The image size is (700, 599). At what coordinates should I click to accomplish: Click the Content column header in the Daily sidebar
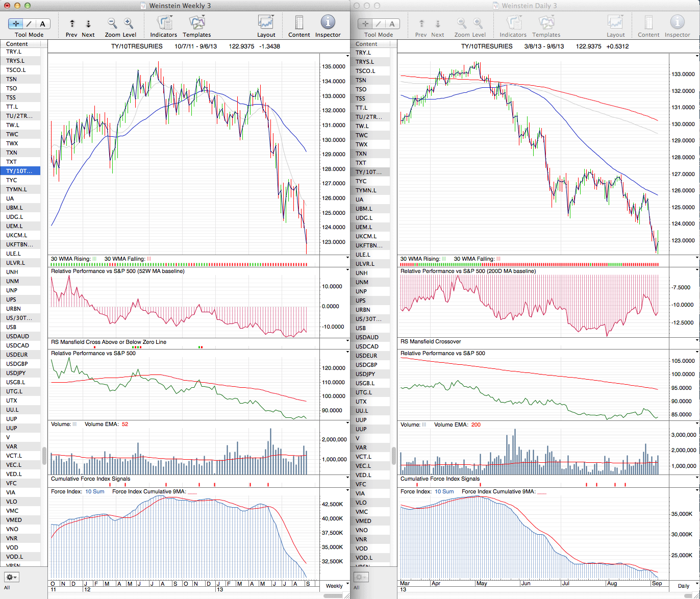pos(366,44)
